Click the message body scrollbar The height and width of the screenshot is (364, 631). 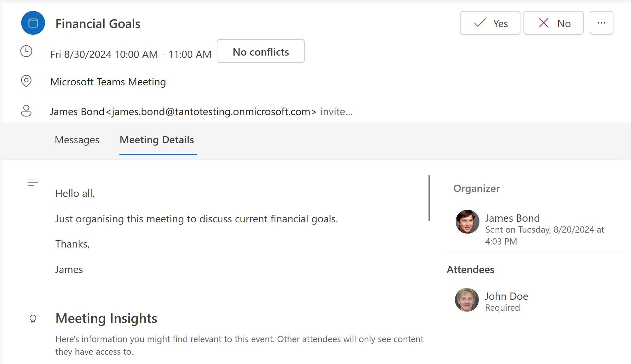(429, 198)
